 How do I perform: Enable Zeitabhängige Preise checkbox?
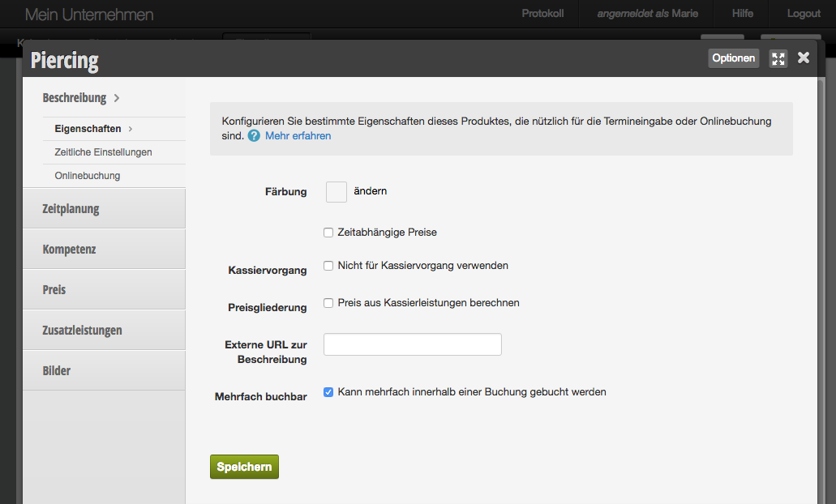328,233
